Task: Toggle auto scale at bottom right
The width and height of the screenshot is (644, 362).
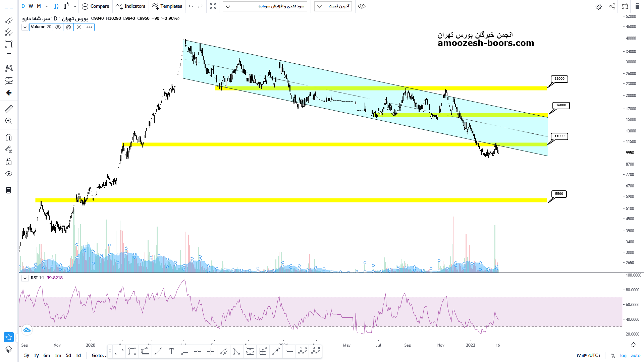Action: (636, 355)
